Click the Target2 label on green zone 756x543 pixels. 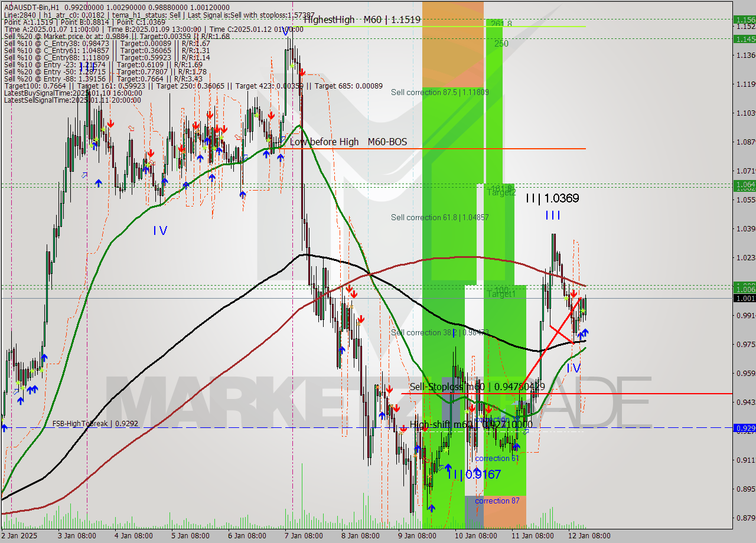pos(501,192)
